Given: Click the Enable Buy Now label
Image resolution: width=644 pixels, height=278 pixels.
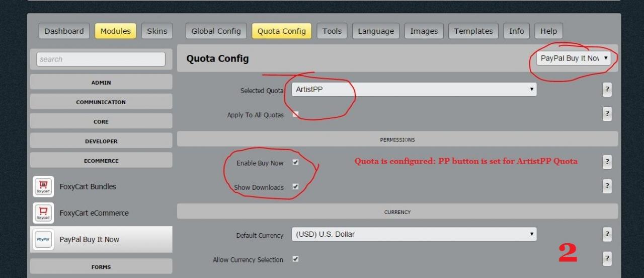Looking at the screenshot, I should [x=260, y=163].
